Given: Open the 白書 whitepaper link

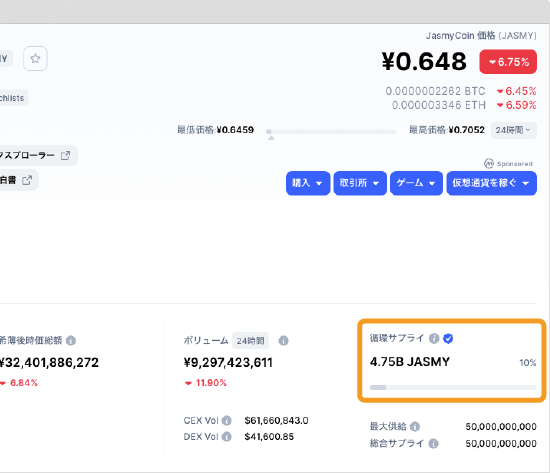Looking at the screenshot, I should 18,180.
